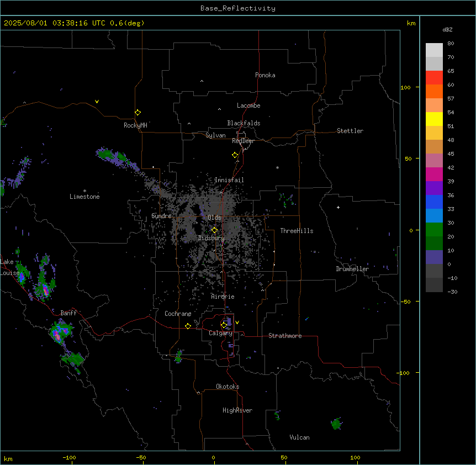This screenshot has width=476, height=465.
Task: Click the green echo blob east of Vulcan
Action: point(336,424)
